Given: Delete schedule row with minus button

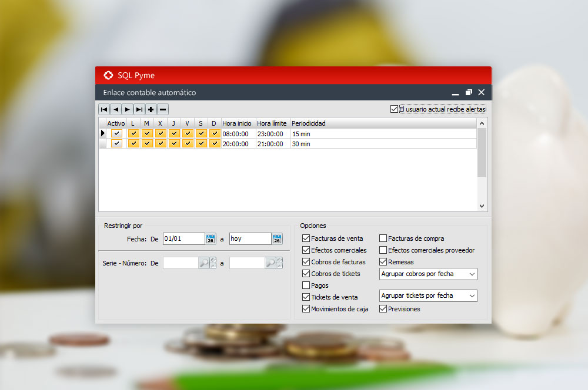Looking at the screenshot, I should (163, 109).
